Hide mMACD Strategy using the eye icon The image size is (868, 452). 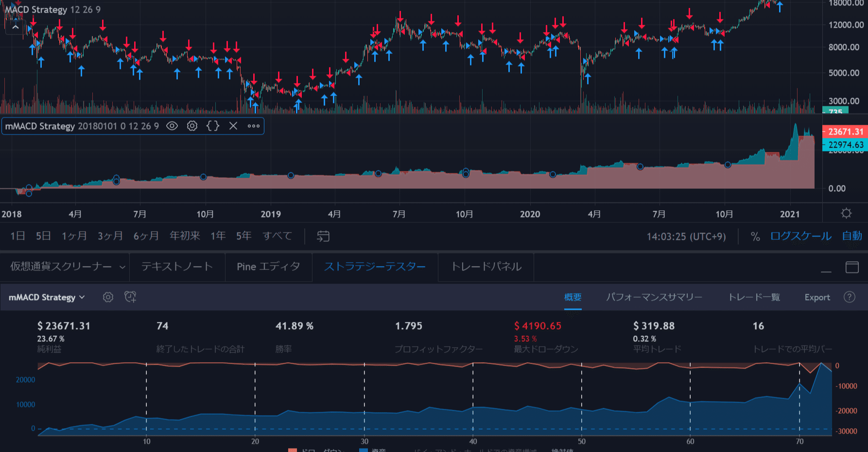[x=171, y=126]
